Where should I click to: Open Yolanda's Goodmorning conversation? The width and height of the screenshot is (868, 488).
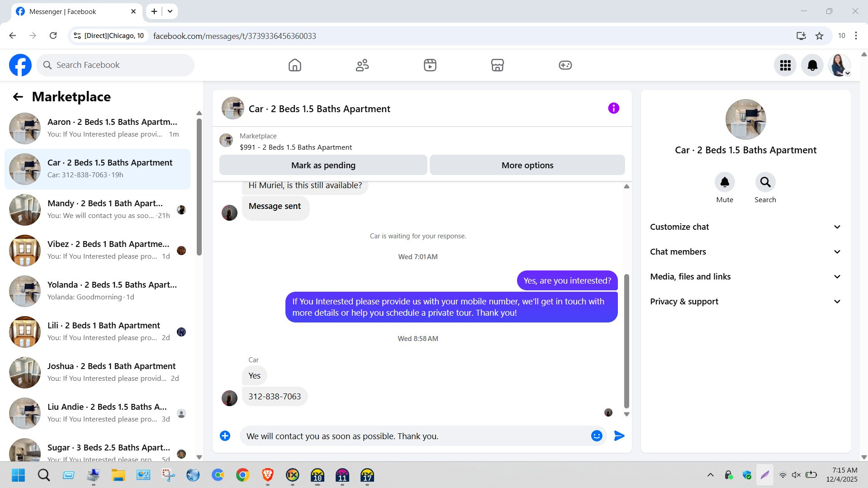click(97, 291)
